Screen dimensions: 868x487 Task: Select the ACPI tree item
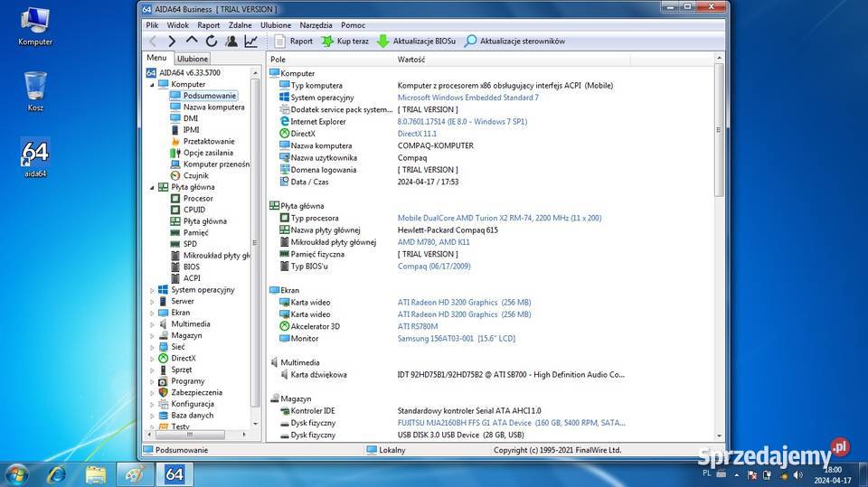(192, 278)
